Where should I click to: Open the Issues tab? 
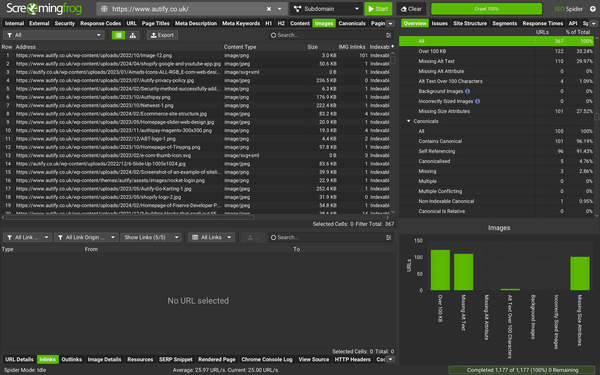click(x=440, y=23)
